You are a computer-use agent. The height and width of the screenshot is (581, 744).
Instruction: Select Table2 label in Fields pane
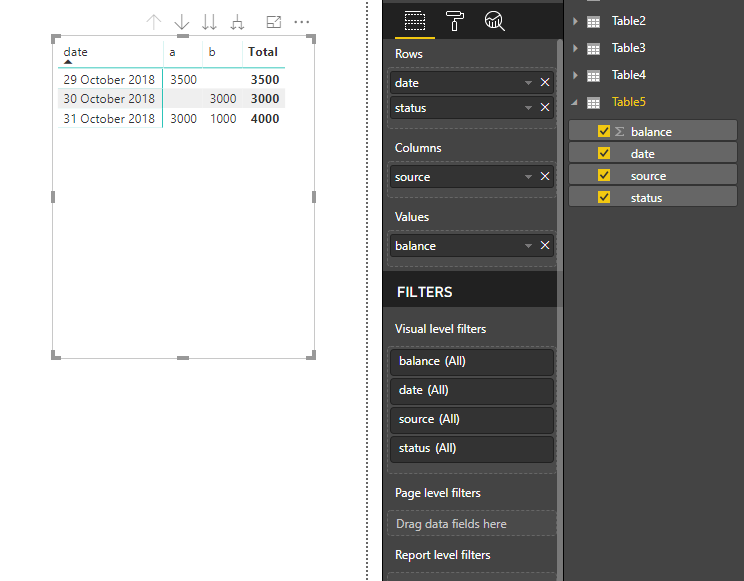tap(628, 21)
